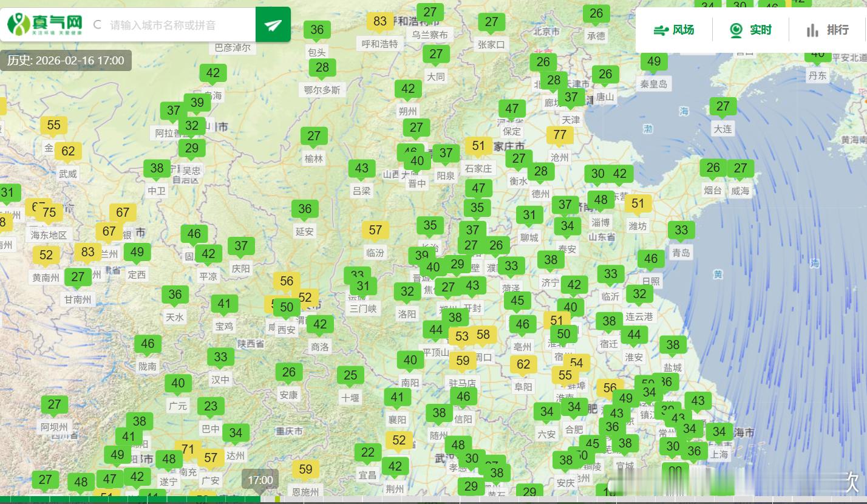Screen dimensions: 867x504
Task: Open the 定西 marker showing 49
Action: pyautogui.click(x=137, y=254)
